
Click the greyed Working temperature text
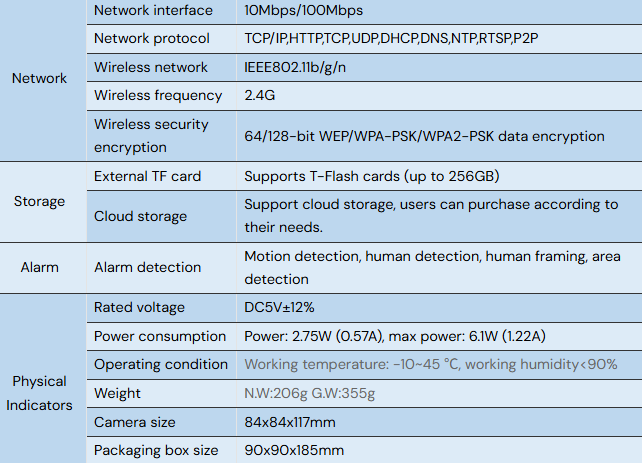click(431, 364)
